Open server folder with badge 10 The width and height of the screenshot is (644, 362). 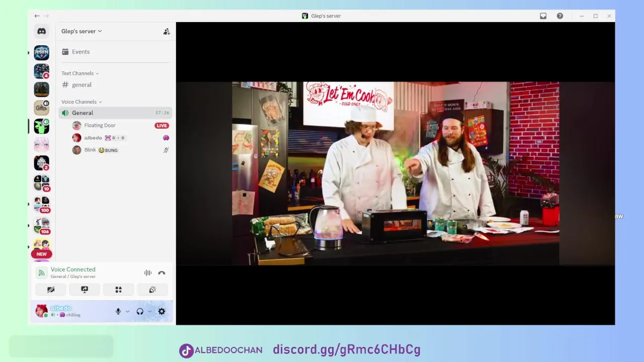click(41, 183)
